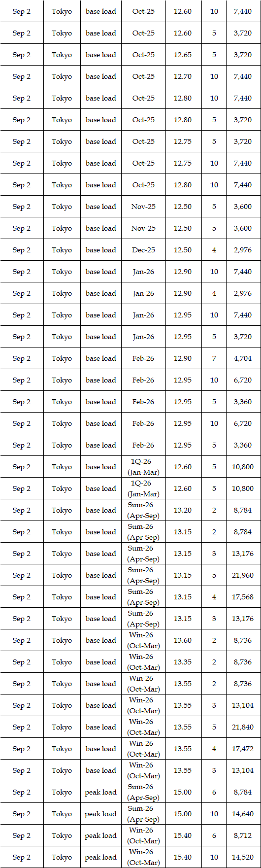Viewport: 261px width, 868px height.
Task: Click the 13.60 price cell
Action: point(183,640)
